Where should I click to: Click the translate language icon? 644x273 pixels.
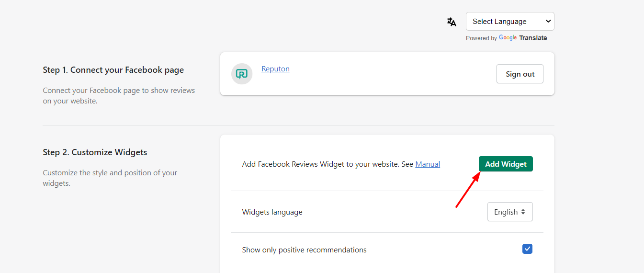pos(452,22)
